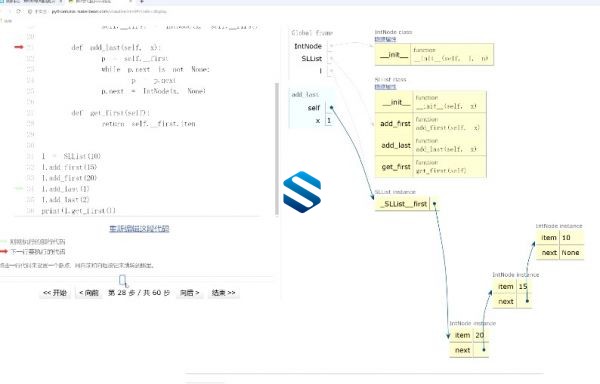This screenshot has width=600, height=384.
Task: Click the execution step slider handle
Action: coord(122,280)
